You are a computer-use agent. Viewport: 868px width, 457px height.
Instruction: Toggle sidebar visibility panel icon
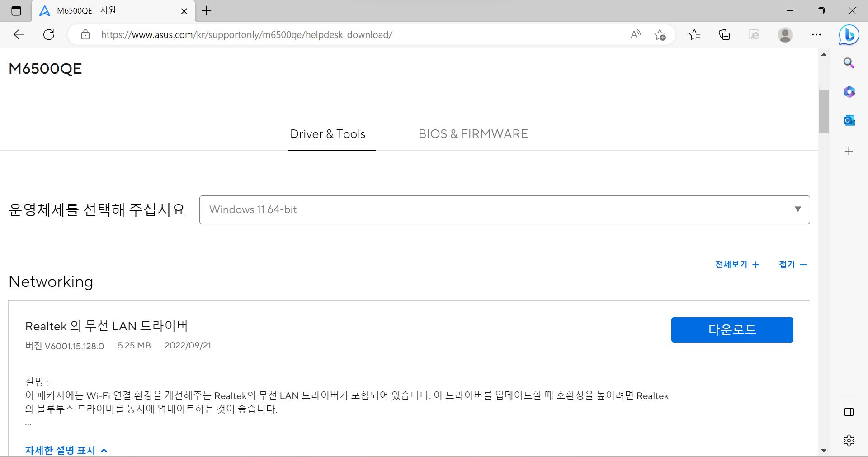coord(849,412)
